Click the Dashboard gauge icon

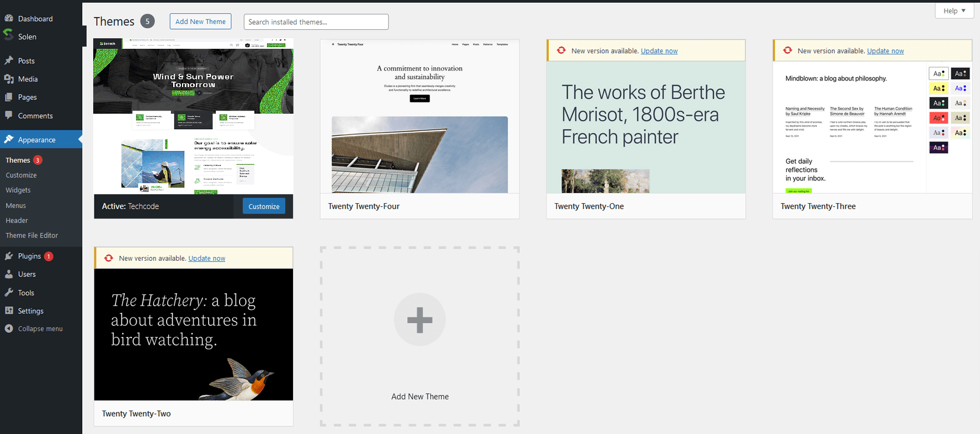[9, 18]
